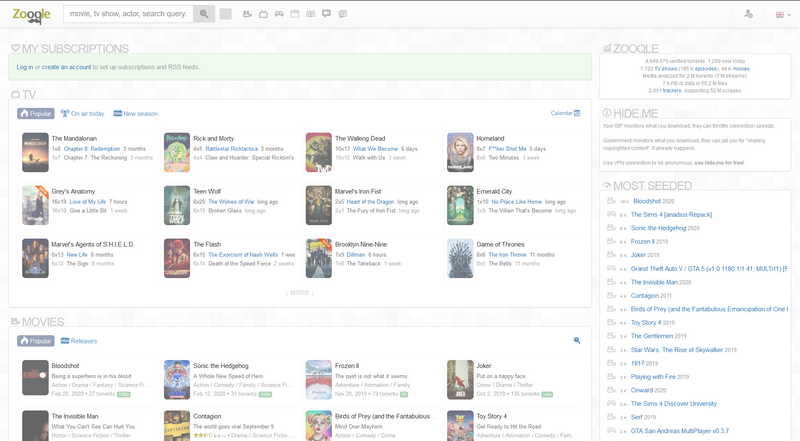This screenshot has width=800, height=441.
Task: Open the TV Calendar link
Action: 565,113
